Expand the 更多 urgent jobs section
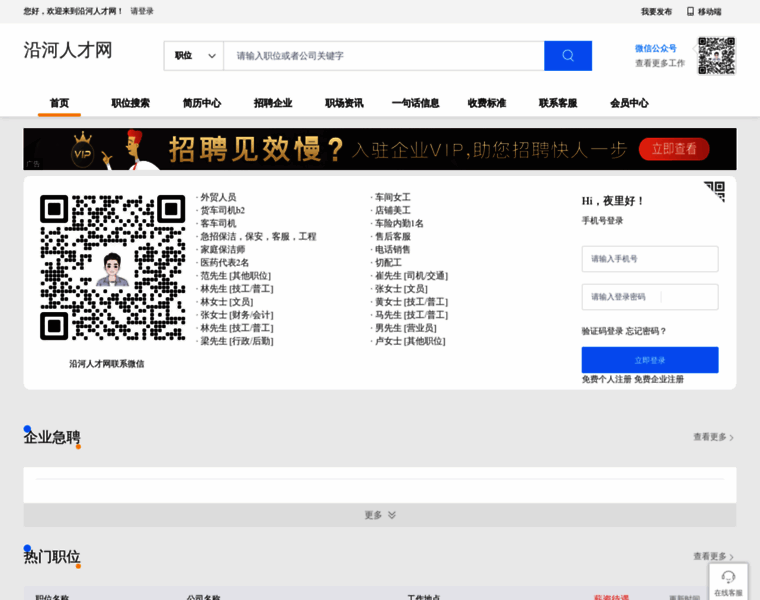 (380, 515)
